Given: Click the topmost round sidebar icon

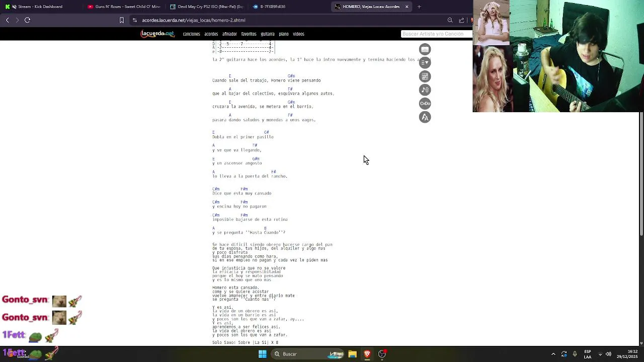Looking at the screenshot, I should (425, 49).
